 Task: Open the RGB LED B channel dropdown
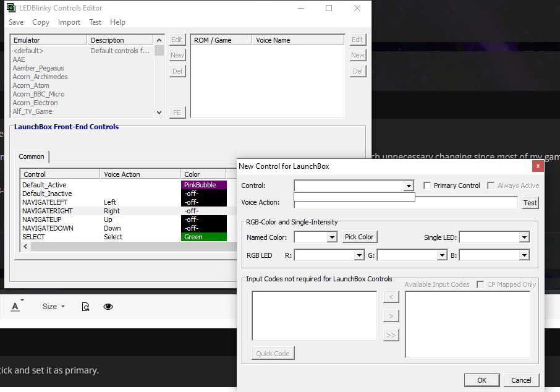[x=524, y=255]
